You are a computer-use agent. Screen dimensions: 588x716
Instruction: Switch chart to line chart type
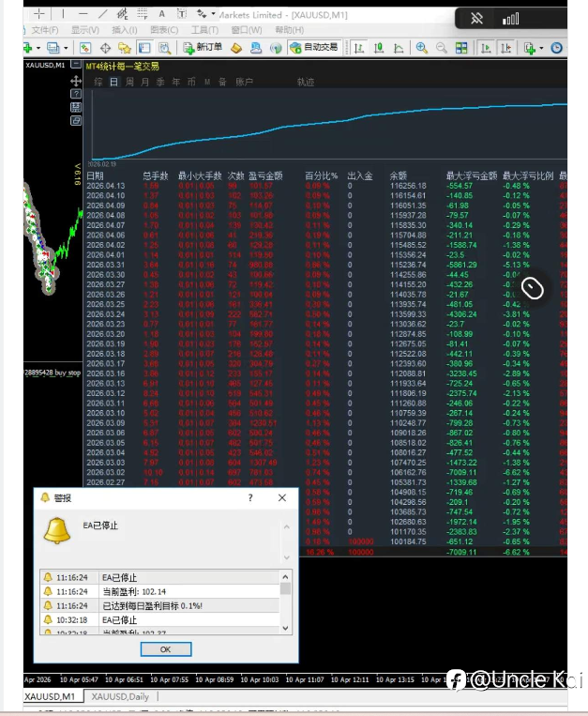coord(399,48)
